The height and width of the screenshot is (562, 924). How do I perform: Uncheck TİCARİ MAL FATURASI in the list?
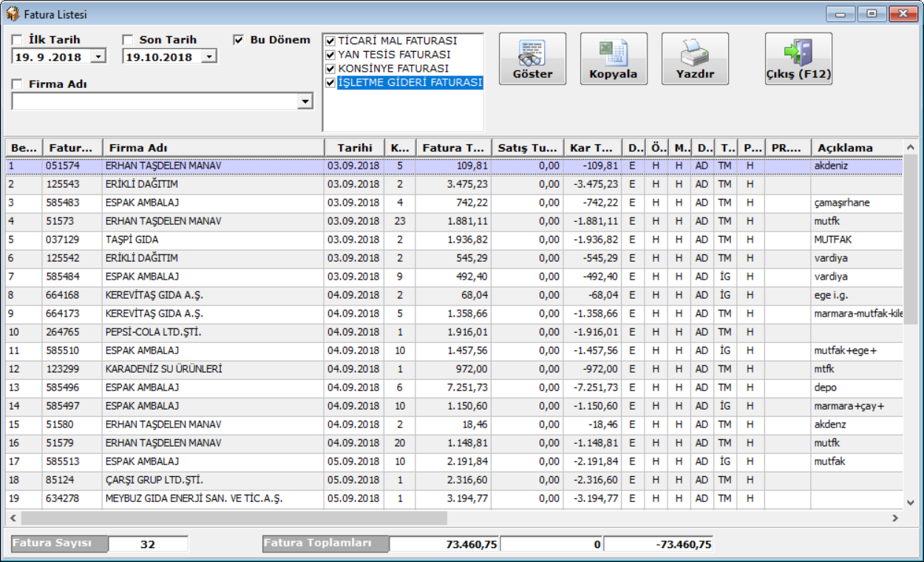(330, 41)
